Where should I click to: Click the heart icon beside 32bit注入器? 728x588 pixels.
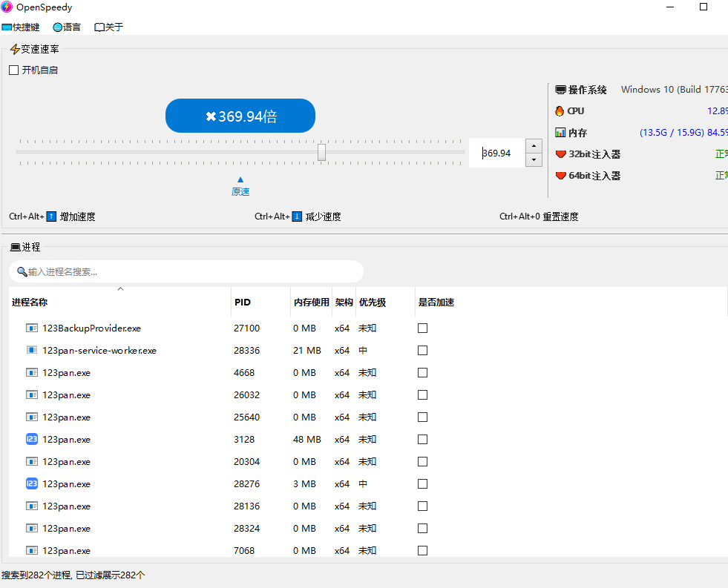pyautogui.click(x=560, y=154)
